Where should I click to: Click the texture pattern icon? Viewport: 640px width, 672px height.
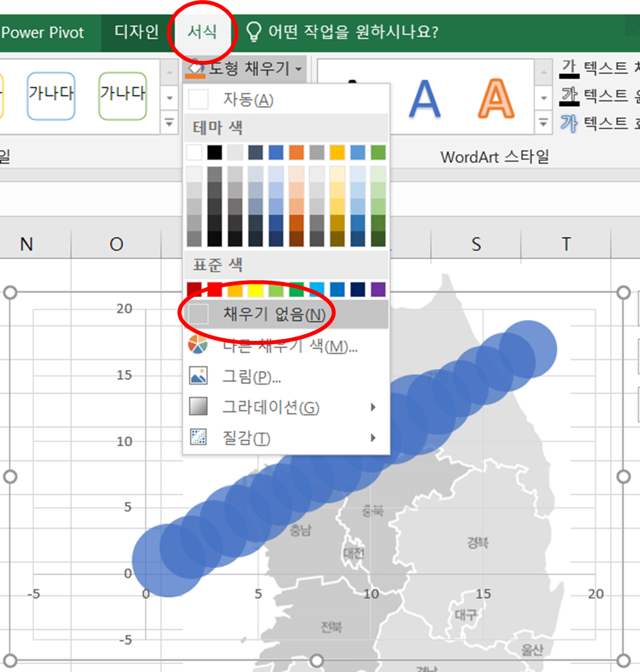pyautogui.click(x=198, y=437)
